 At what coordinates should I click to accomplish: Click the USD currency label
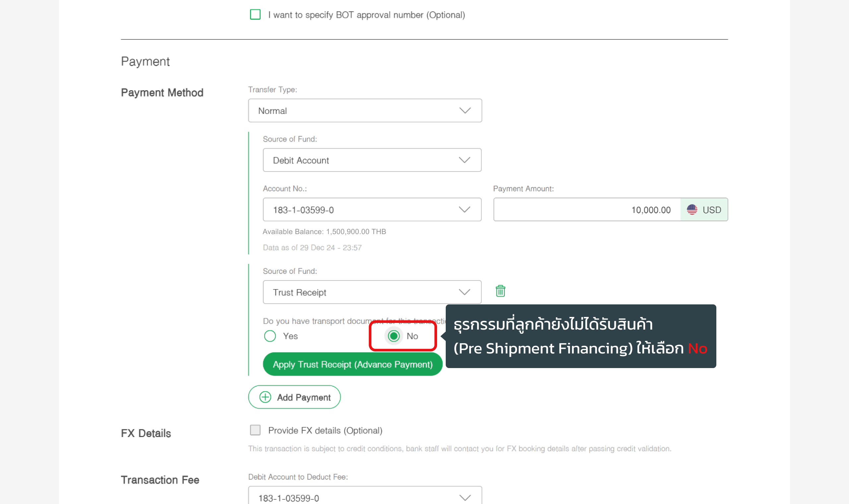point(712,210)
